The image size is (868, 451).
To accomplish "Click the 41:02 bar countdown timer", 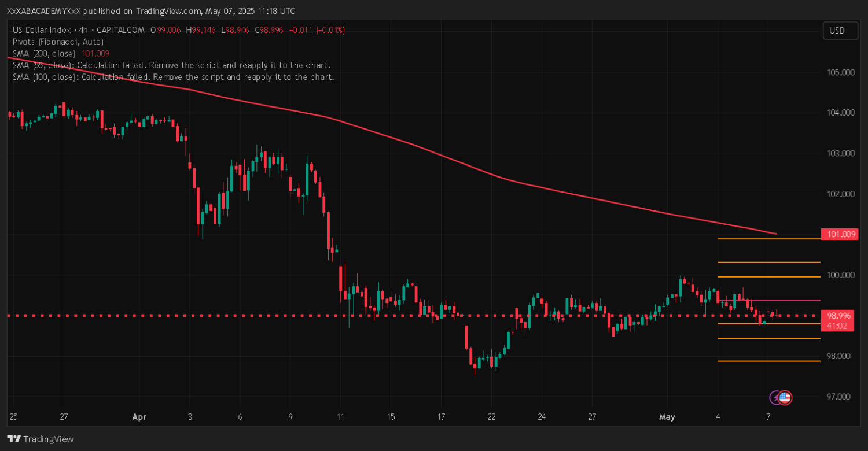I will pos(837,326).
